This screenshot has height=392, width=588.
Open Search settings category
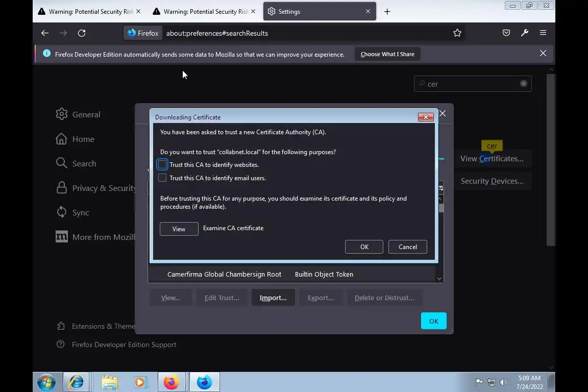76,163
